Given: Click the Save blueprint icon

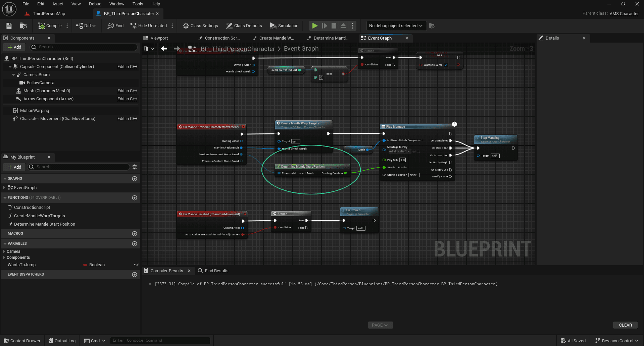Looking at the screenshot, I should tap(9, 26).
